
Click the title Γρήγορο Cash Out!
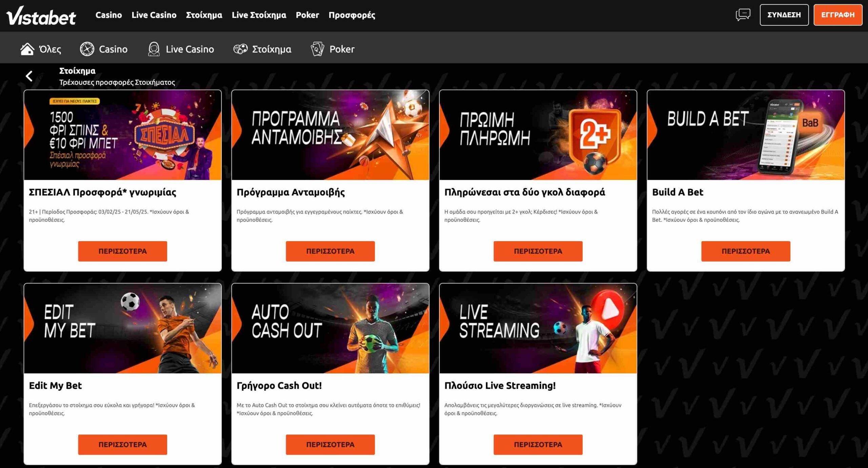point(279,386)
